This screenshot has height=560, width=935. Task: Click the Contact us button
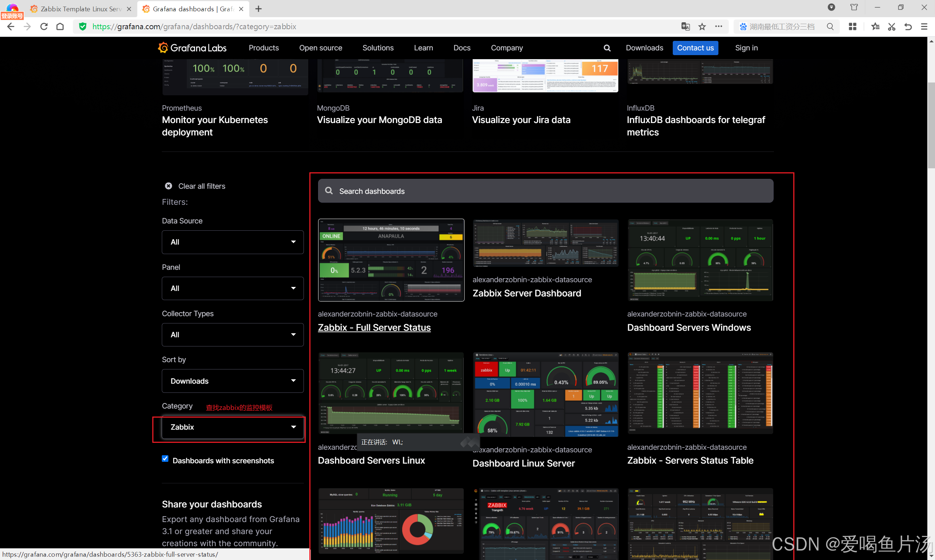(x=695, y=48)
